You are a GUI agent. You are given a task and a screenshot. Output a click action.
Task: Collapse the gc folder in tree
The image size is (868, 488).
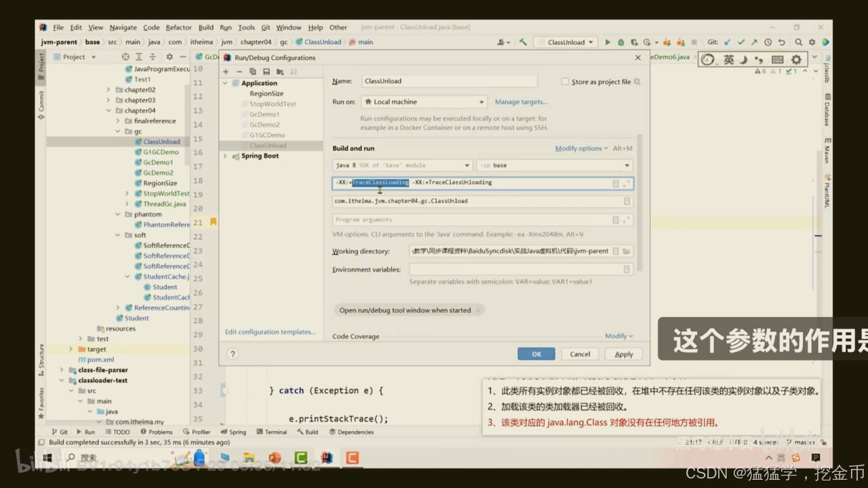coord(117,131)
